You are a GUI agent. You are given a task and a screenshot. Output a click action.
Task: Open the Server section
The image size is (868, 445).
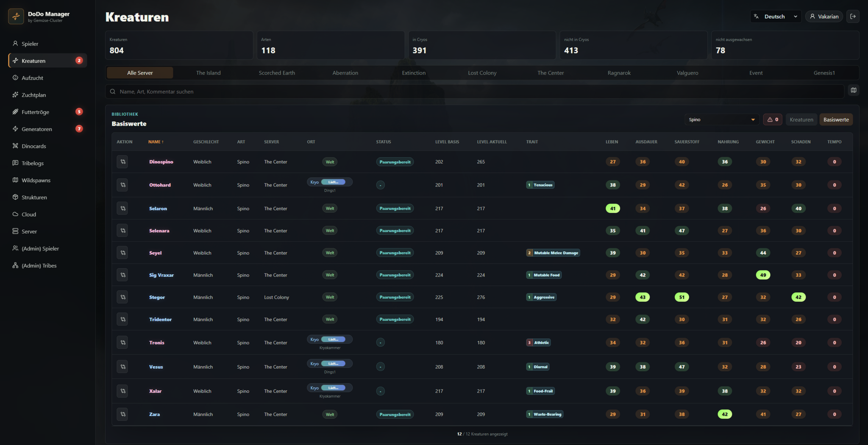tap(47, 231)
